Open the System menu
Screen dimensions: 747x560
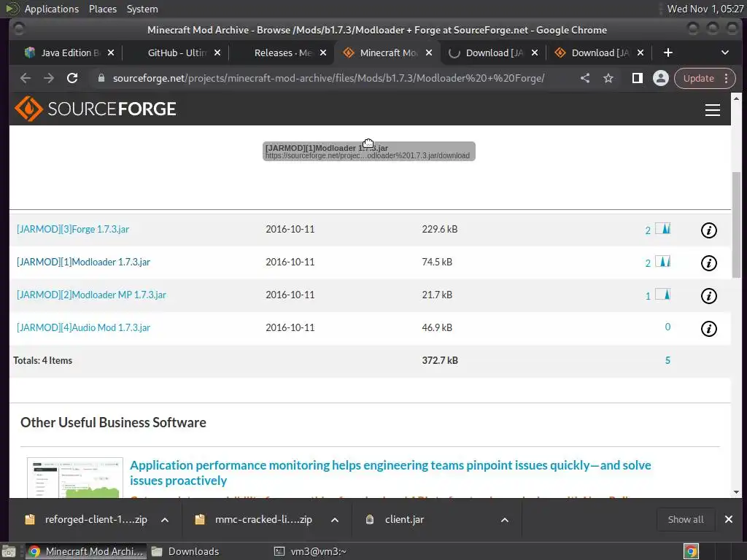(x=142, y=9)
